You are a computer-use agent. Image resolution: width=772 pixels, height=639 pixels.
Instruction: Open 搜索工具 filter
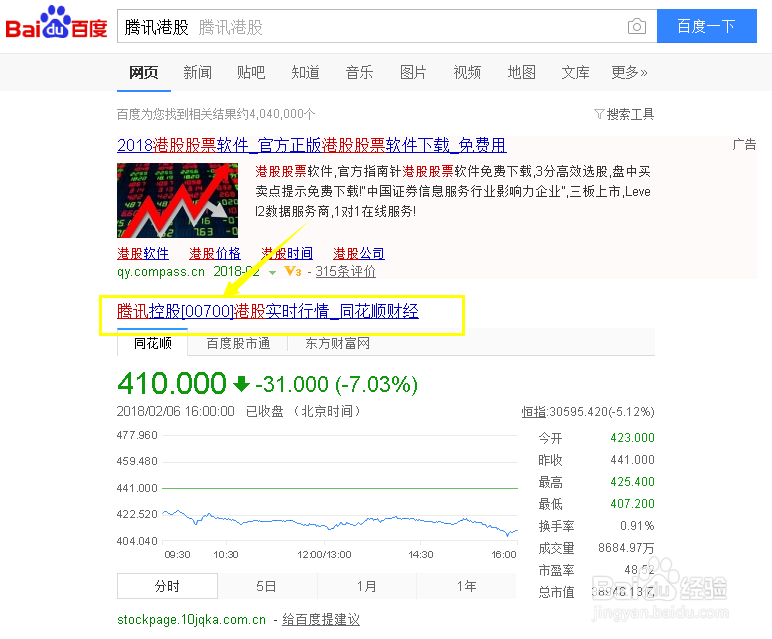point(624,114)
